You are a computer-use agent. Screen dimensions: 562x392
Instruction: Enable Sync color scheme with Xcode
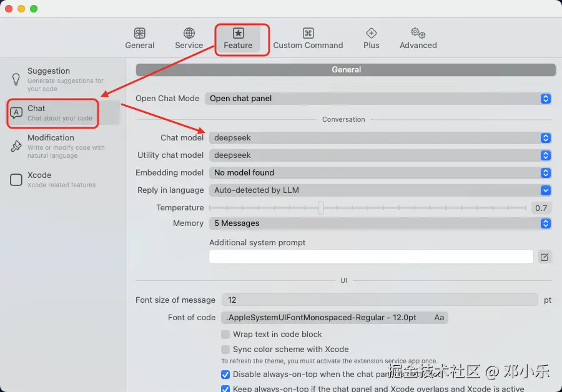(225, 350)
